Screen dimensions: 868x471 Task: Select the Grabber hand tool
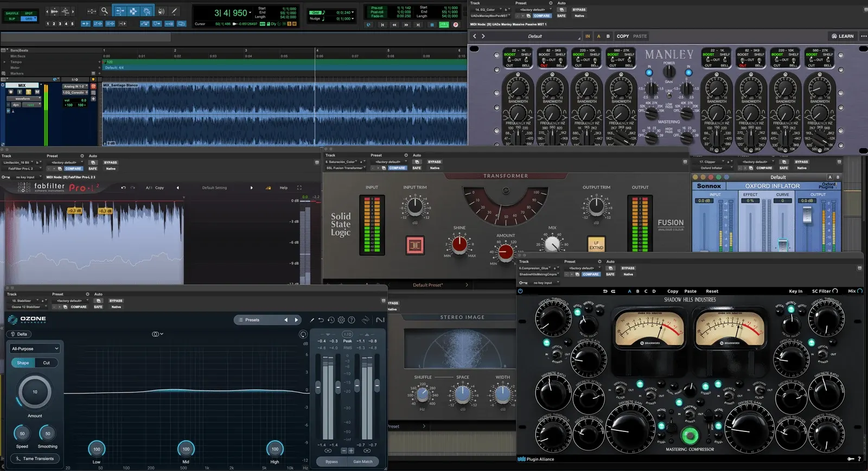coord(146,11)
